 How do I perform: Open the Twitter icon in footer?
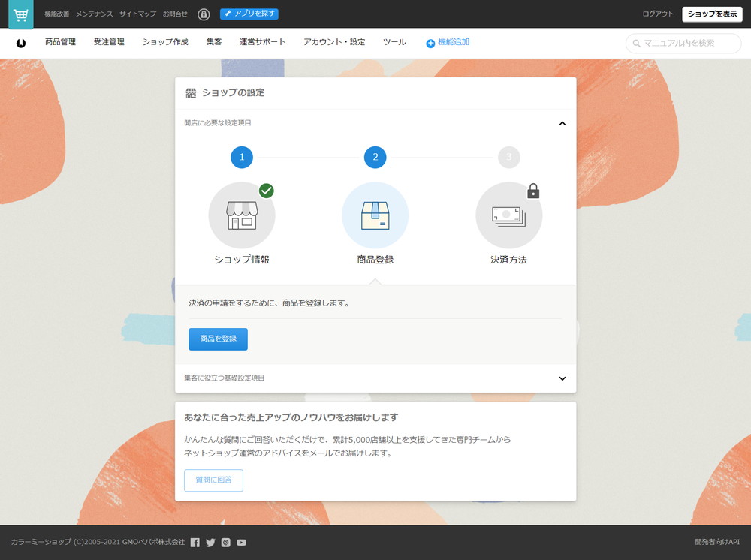tap(210, 542)
